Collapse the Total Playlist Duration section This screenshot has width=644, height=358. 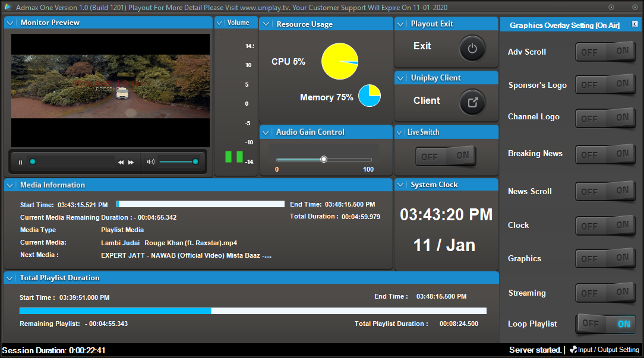pyautogui.click(x=10, y=278)
